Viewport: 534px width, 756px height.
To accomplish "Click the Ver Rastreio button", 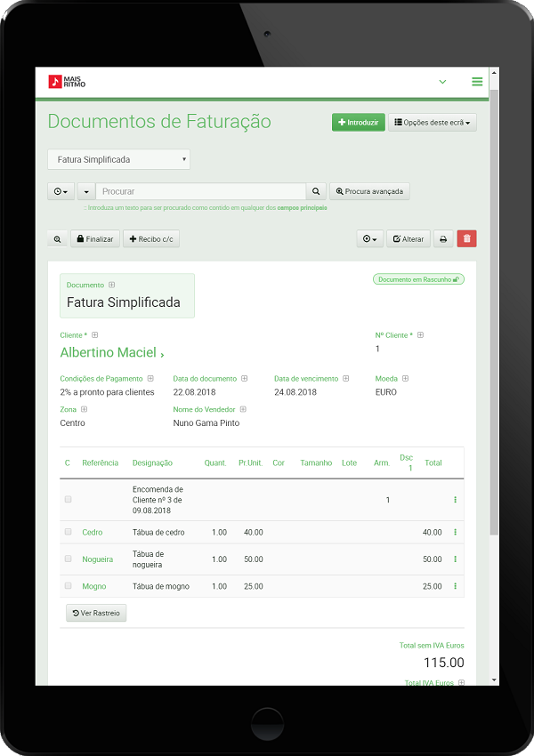I will (x=96, y=613).
